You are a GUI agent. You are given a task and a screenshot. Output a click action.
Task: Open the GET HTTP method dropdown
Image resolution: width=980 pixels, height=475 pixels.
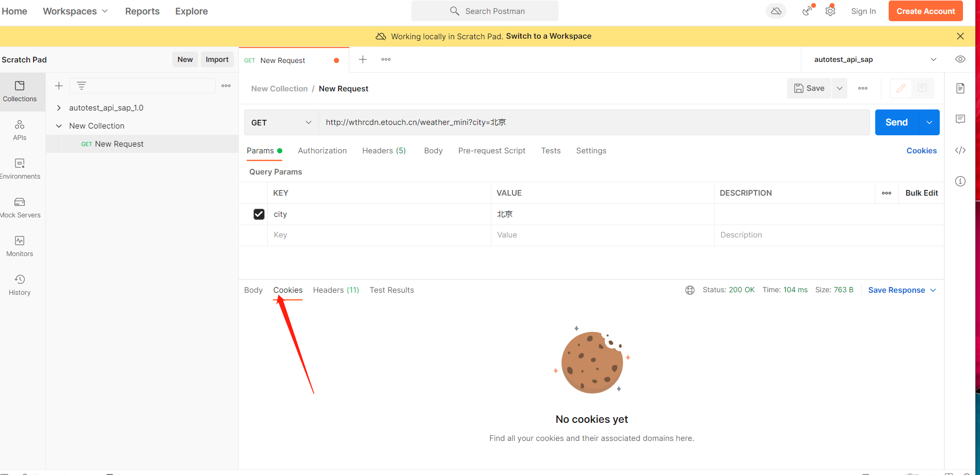pyautogui.click(x=281, y=122)
